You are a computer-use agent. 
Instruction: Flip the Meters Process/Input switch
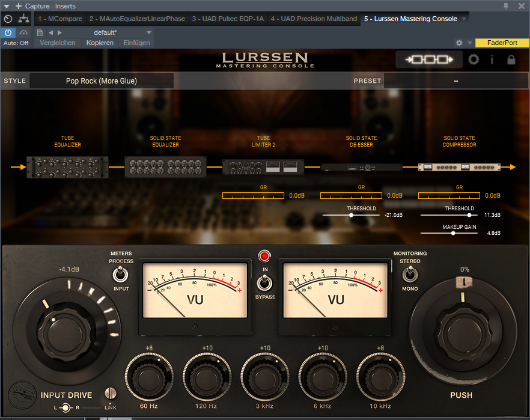[120, 274]
